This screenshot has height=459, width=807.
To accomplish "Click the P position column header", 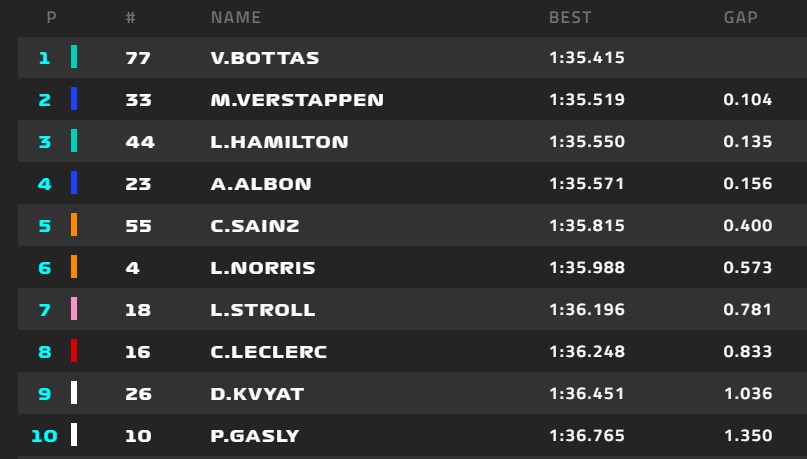I will pos(52,18).
